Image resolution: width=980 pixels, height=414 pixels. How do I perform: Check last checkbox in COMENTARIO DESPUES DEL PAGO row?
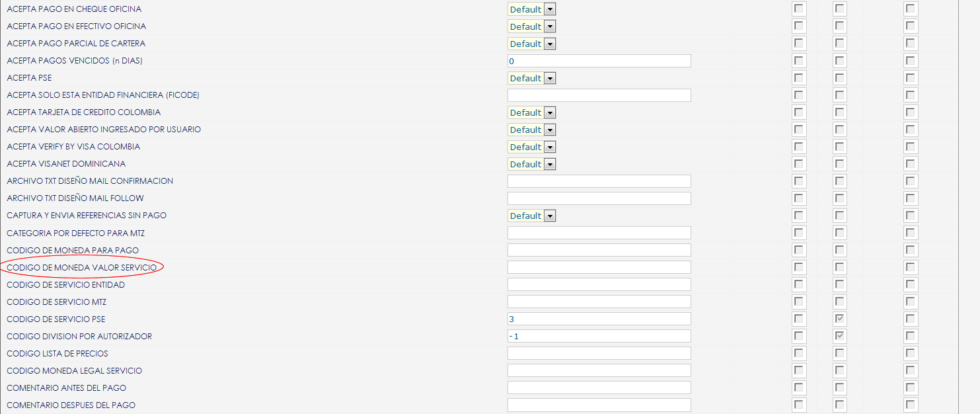click(911, 405)
